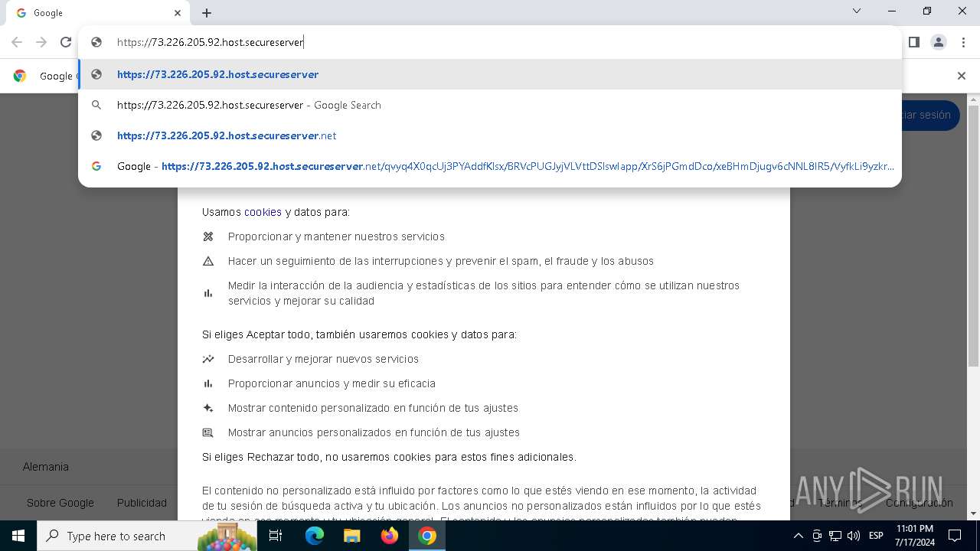This screenshot has height=551, width=980.
Task: Click 'Desarrollar y mejorar nuevos servicios' text
Action: (x=323, y=359)
